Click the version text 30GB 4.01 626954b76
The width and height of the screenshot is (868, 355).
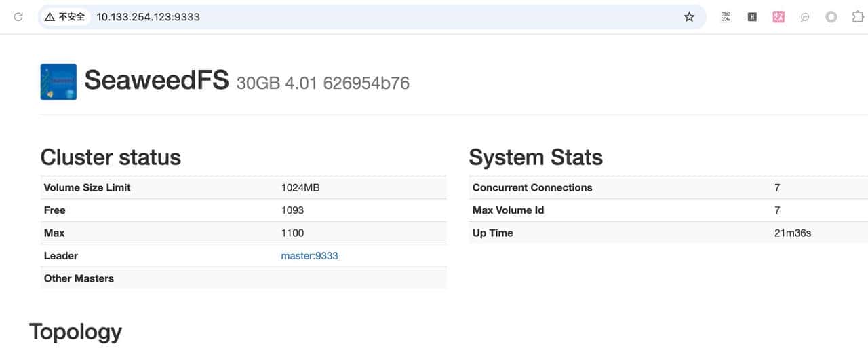click(323, 83)
